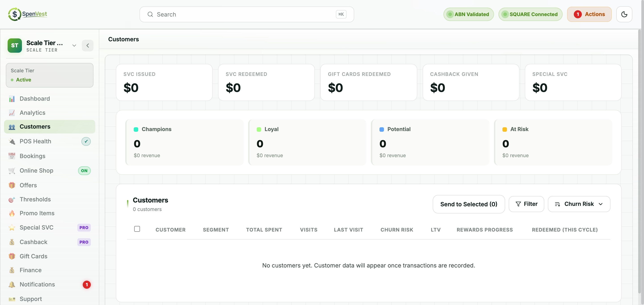Click the Filter button
Screen dimensions: 644x305
pos(526,204)
